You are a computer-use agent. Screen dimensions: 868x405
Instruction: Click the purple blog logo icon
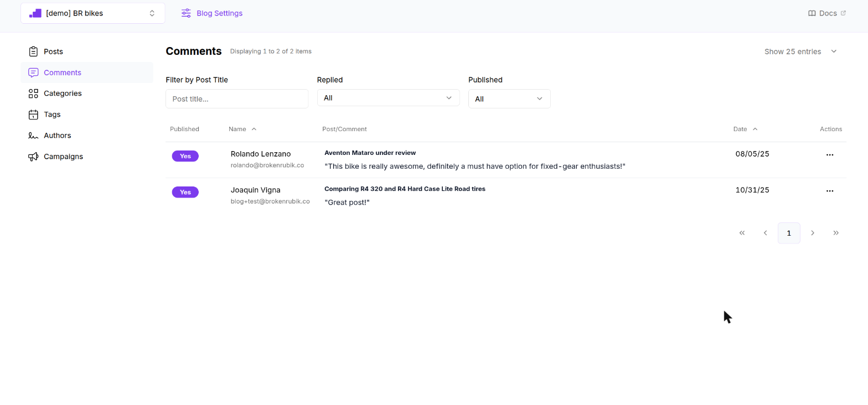[35, 13]
